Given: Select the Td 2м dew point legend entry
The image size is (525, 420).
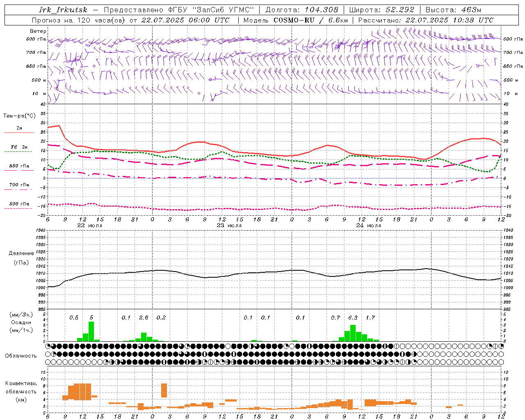Looking at the screenshot, I should 19,147.
